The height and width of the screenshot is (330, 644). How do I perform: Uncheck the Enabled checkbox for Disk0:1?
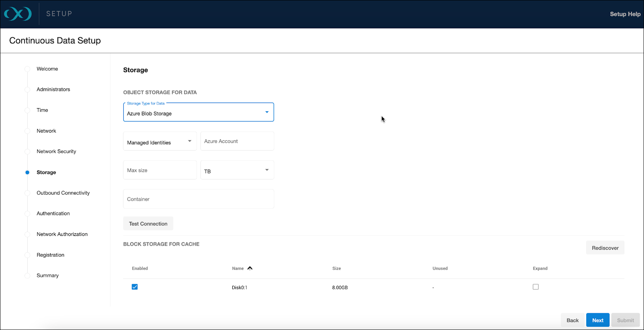click(135, 287)
